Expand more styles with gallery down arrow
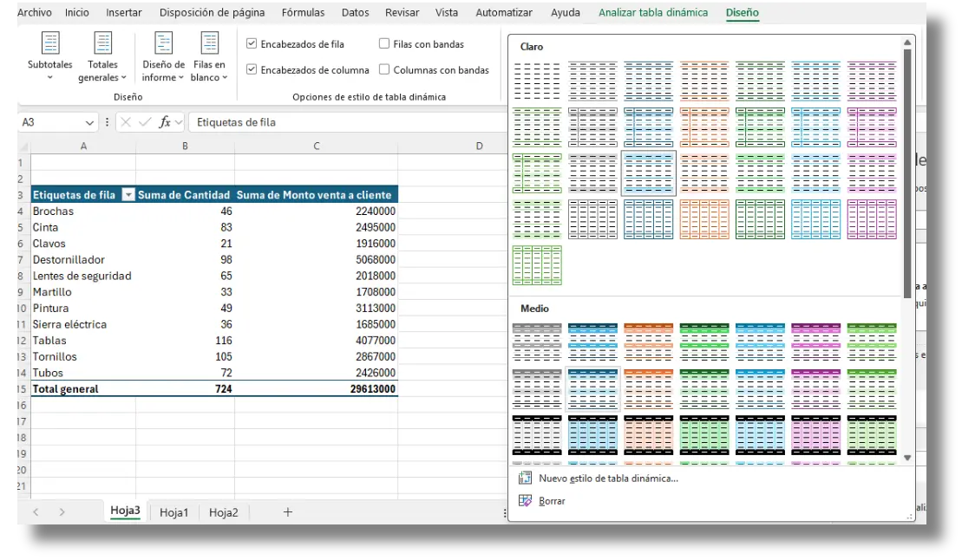975x560 pixels. pos(907,458)
